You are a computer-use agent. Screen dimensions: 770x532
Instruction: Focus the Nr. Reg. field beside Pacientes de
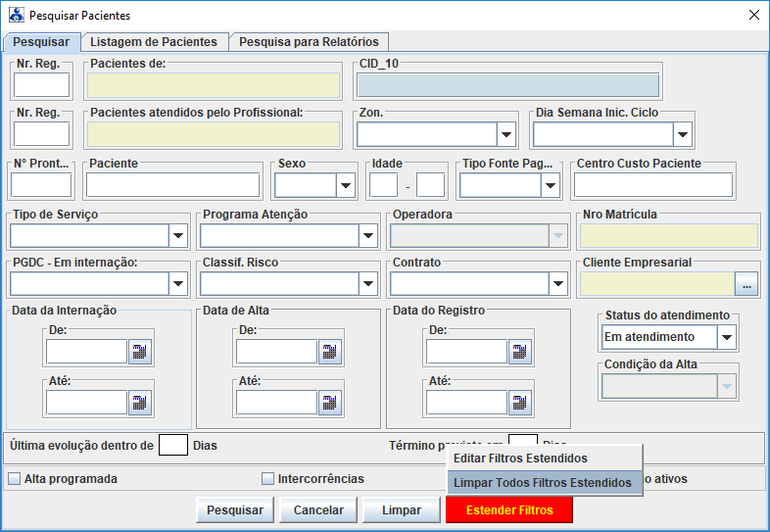coord(42,85)
